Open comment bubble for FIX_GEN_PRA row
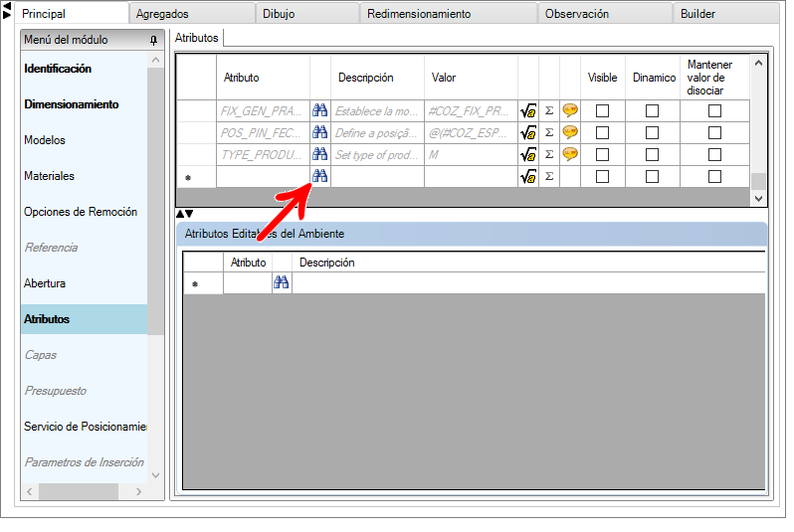 pos(570,109)
